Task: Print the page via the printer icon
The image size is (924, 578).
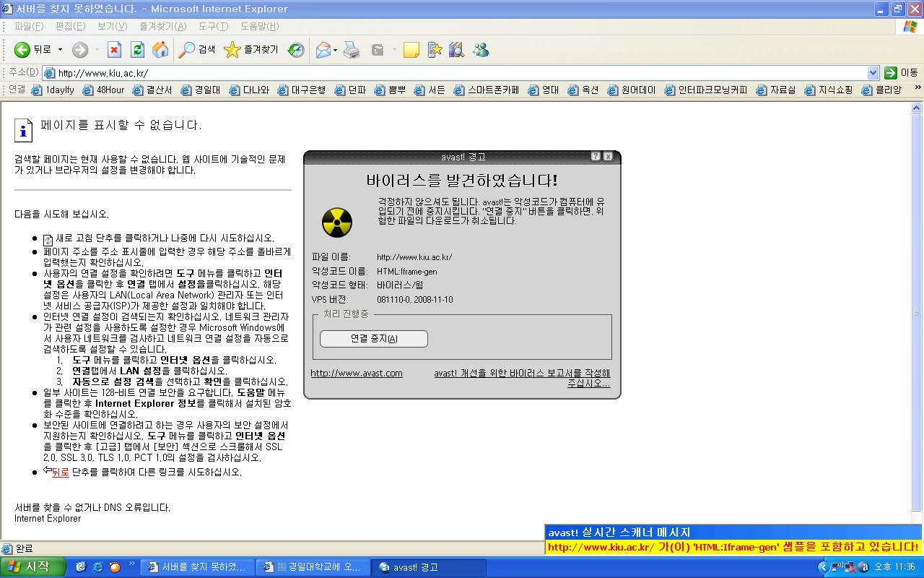Action: 352,50
